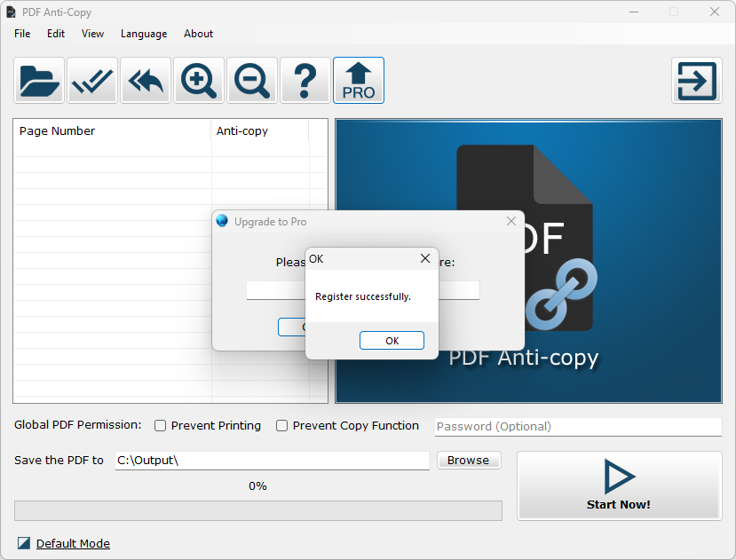Viewport: 736px width, 560px height.
Task: Zoom in using the magnifier plus icon
Action: pyautogui.click(x=199, y=80)
